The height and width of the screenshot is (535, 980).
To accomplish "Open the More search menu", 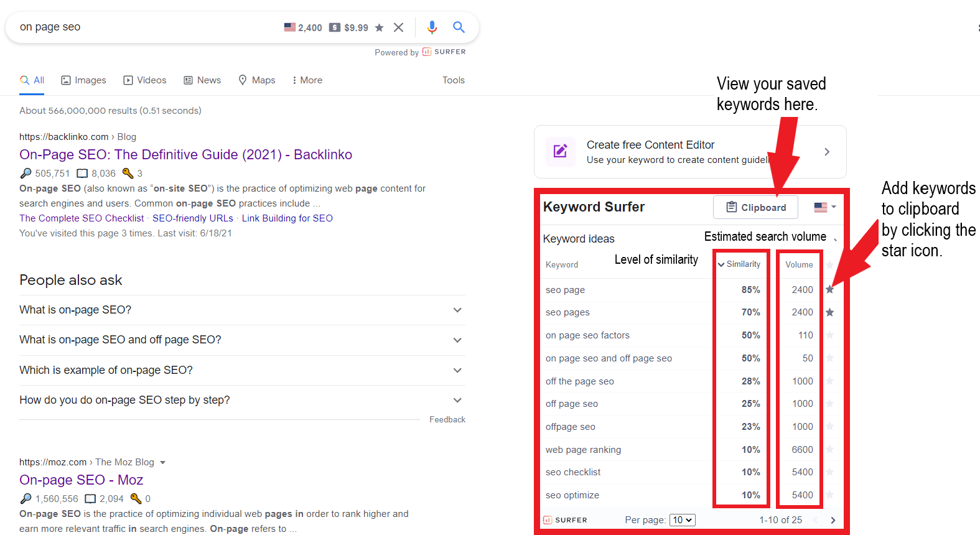I will tap(307, 80).
